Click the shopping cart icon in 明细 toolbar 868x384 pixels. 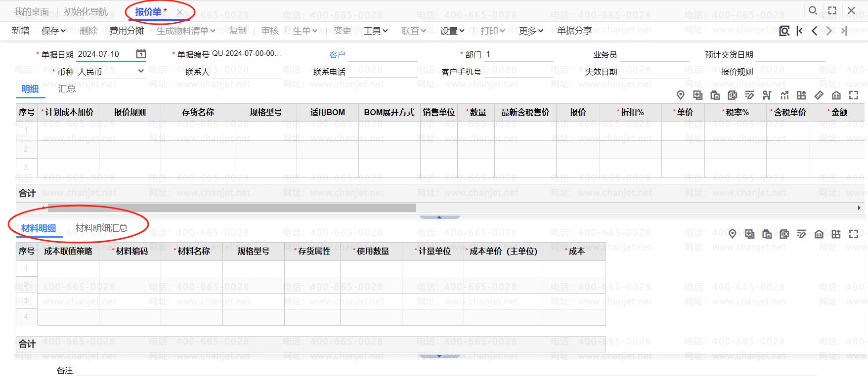[767, 95]
